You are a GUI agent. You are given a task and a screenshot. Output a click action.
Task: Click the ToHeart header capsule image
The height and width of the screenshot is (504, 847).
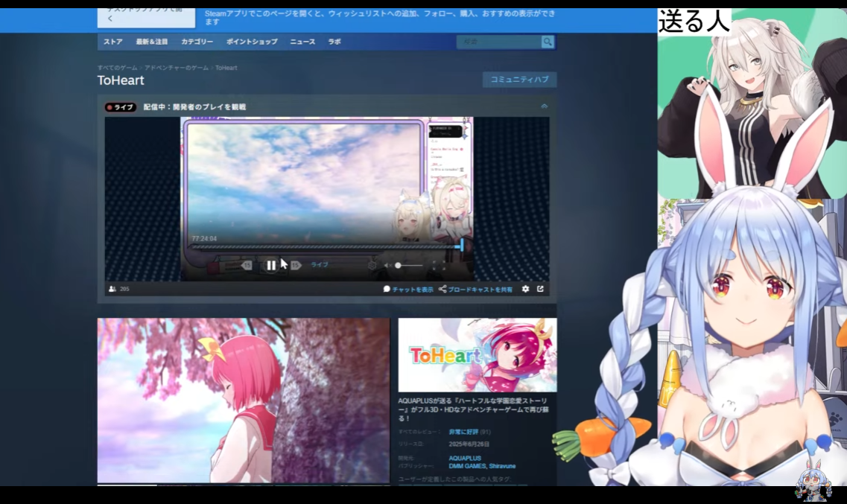(478, 354)
